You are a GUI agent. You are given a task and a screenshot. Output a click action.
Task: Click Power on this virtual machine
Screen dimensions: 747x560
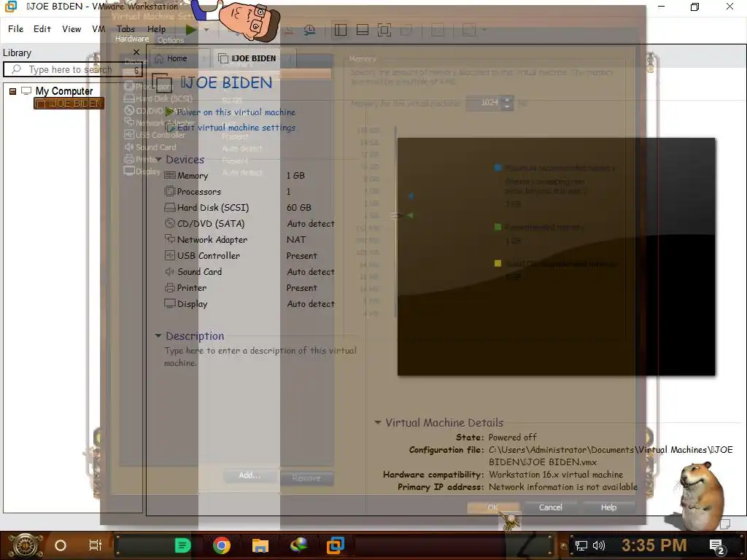(236, 112)
